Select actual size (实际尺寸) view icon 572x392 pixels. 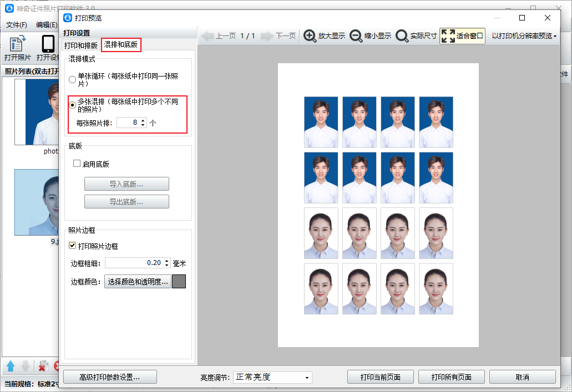(x=402, y=36)
